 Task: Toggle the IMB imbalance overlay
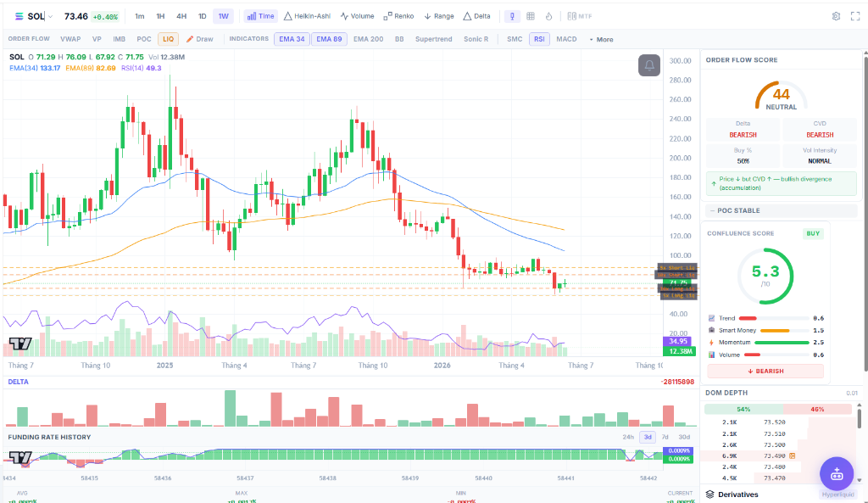click(x=119, y=39)
